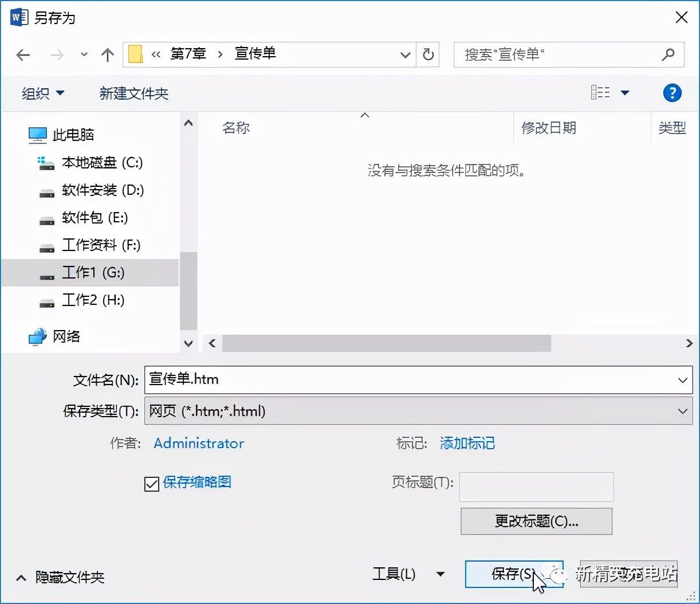
Task: Click the 页标题 text field
Action: [537, 487]
